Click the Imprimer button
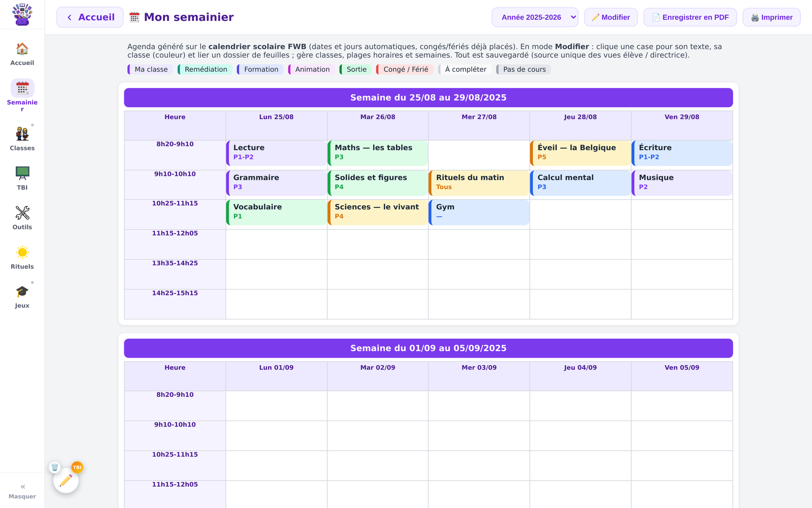 pyautogui.click(x=771, y=17)
